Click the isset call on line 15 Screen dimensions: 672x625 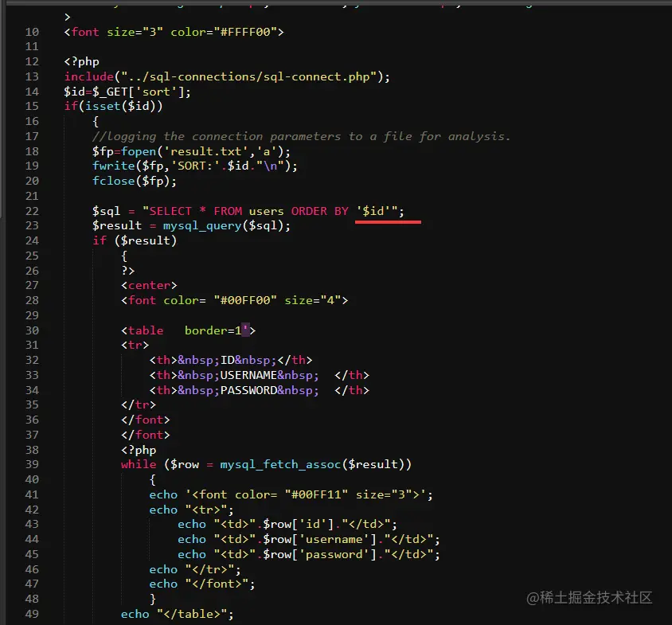click(x=124, y=107)
